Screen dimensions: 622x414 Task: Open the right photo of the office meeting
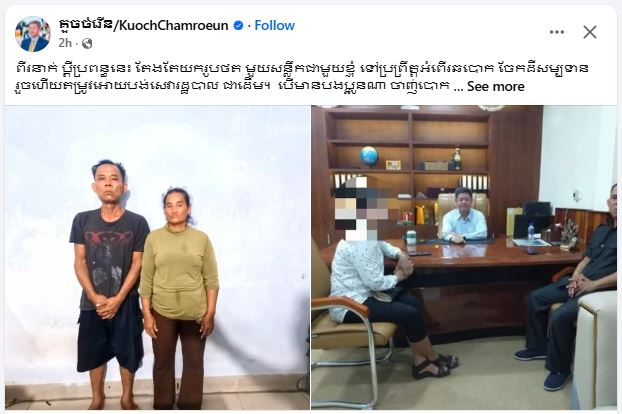click(464, 257)
